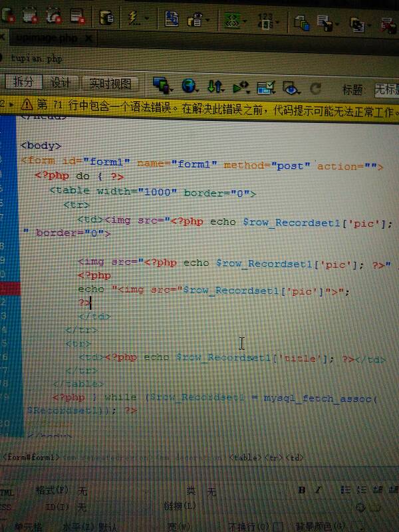399x532 pixels.
Task: Select <td> in tag selector
Action: [x=295, y=458]
